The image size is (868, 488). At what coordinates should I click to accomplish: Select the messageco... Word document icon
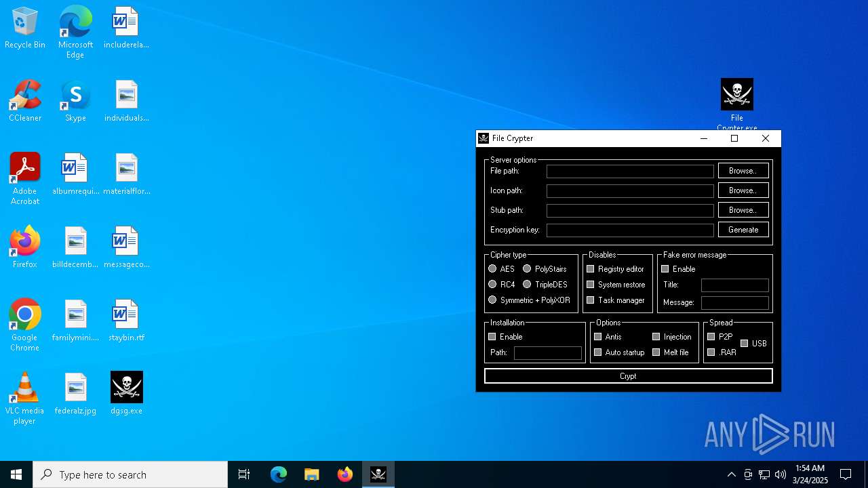pyautogui.click(x=126, y=247)
